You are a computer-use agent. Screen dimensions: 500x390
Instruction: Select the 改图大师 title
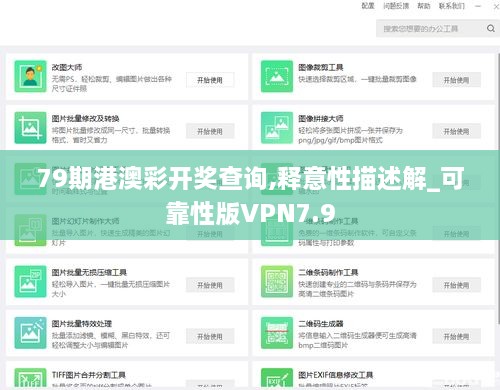point(67,67)
